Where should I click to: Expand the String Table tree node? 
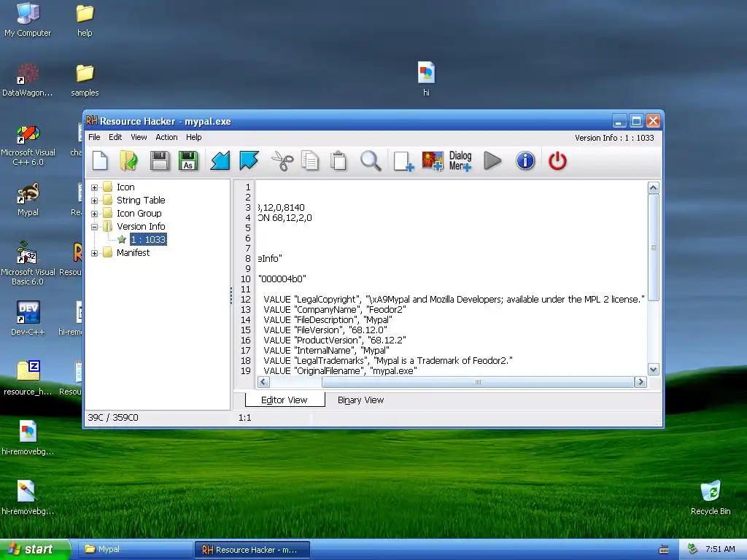(x=94, y=201)
